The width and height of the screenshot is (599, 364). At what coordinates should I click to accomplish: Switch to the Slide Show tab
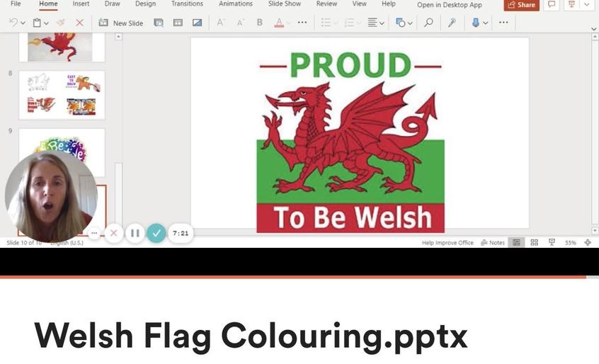coord(285,4)
